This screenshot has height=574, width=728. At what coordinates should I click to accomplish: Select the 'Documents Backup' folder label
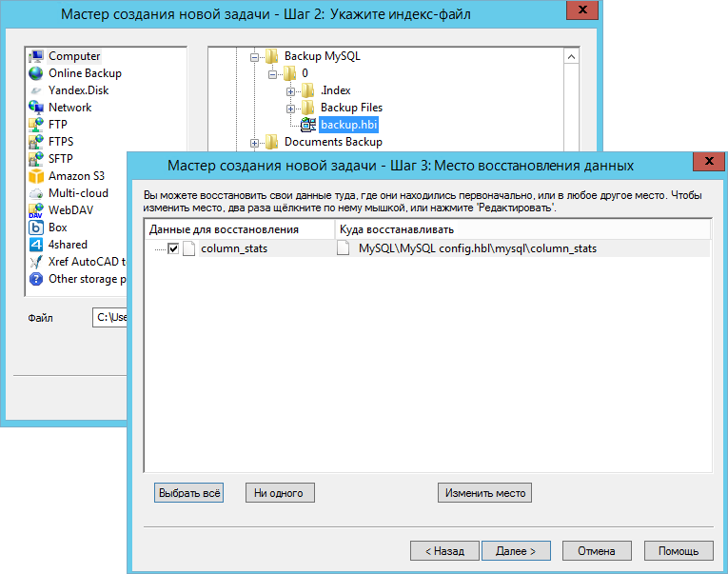click(x=333, y=142)
